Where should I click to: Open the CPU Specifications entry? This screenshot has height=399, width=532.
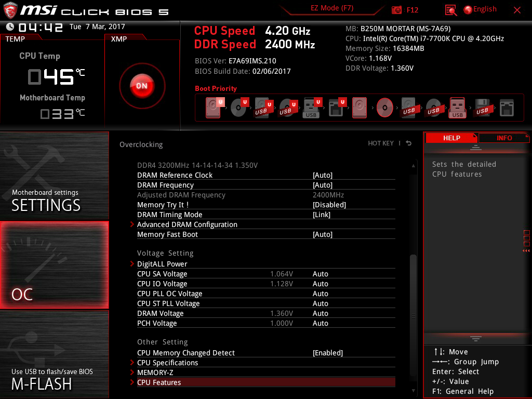(167, 363)
